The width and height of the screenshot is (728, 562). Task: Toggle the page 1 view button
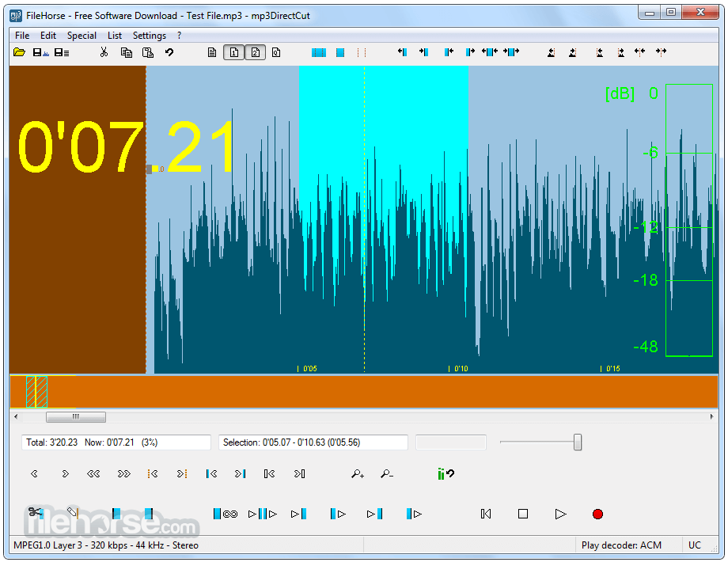click(233, 52)
